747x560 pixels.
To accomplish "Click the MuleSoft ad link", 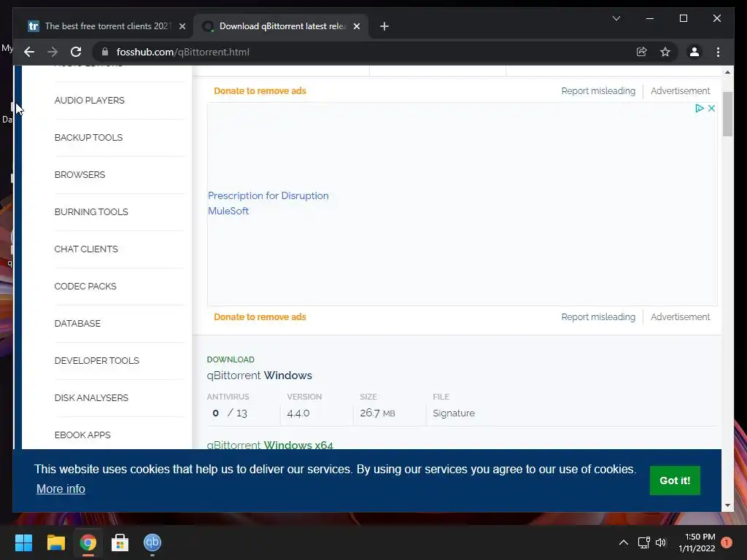I will [x=228, y=211].
